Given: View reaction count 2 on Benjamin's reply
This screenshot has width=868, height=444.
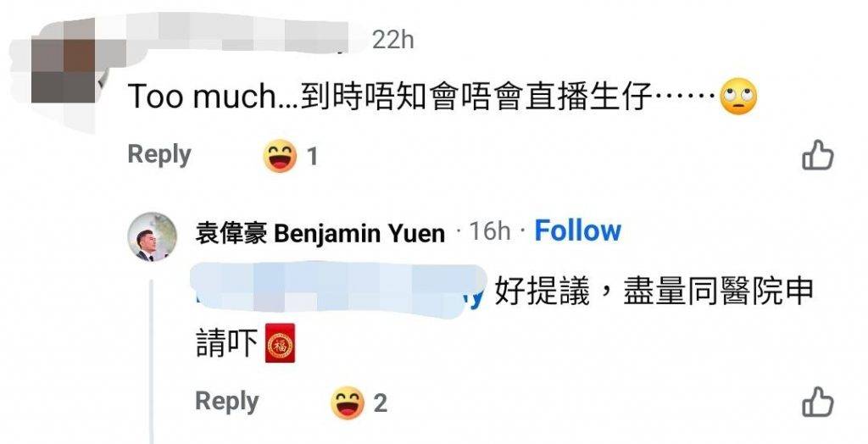Looking at the screenshot, I should 380,403.
